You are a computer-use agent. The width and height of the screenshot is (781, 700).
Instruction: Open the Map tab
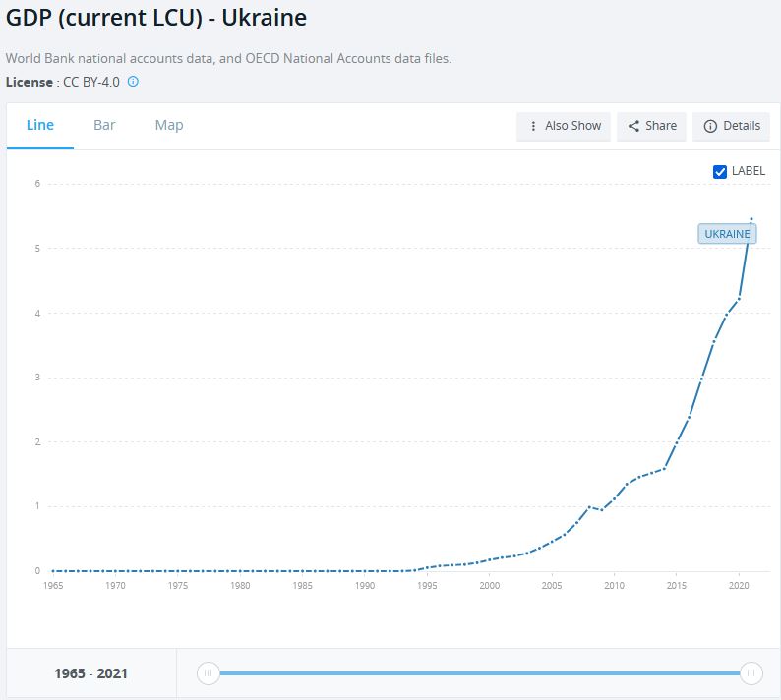pos(169,125)
